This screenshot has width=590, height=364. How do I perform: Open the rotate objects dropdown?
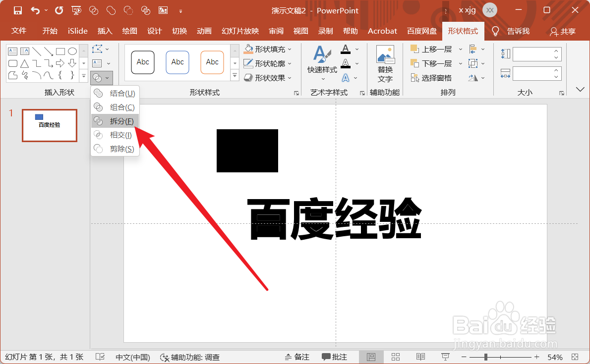pyautogui.click(x=477, y=78)
